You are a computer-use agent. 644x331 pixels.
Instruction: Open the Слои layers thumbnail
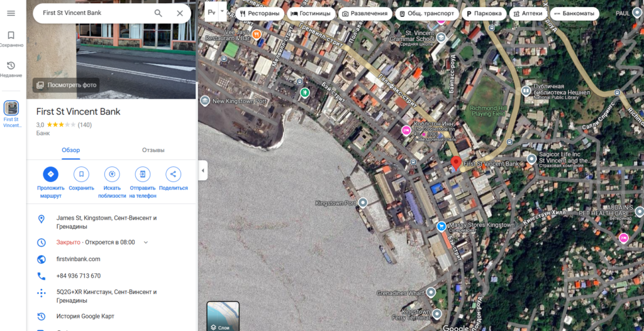(223, 316)
